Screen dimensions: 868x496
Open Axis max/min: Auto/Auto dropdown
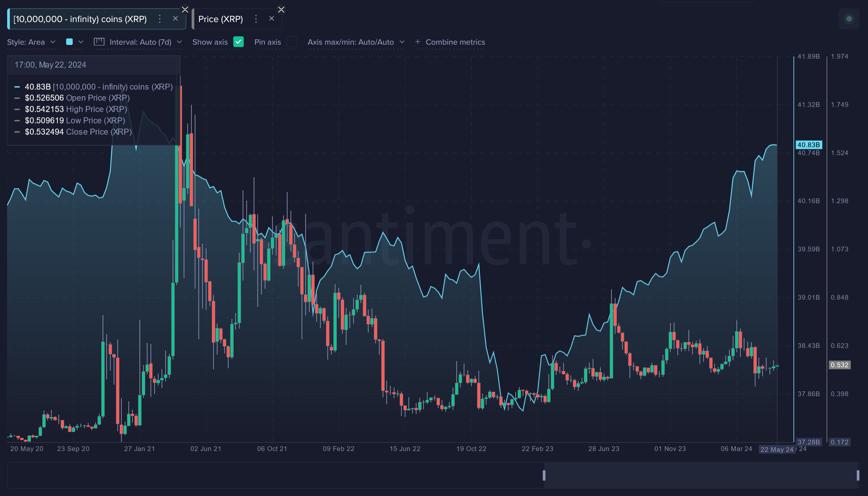(x=356, y=42)
